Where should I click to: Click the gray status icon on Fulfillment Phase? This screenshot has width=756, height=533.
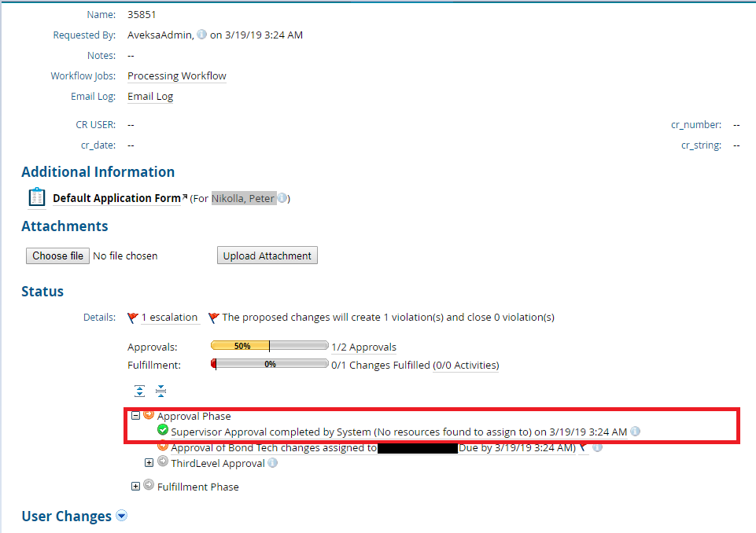[x=149, y=487]
